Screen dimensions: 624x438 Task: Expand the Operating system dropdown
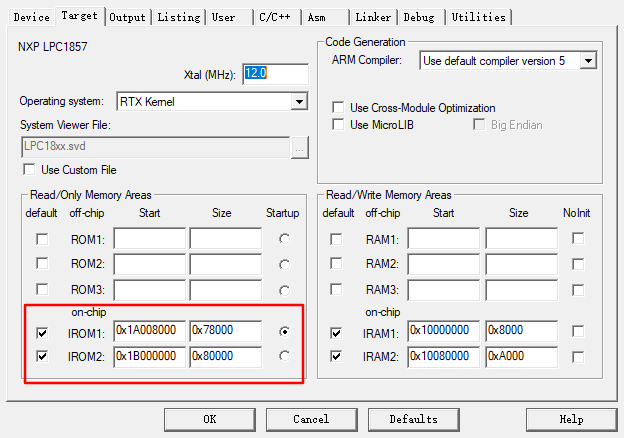[299, 102]
